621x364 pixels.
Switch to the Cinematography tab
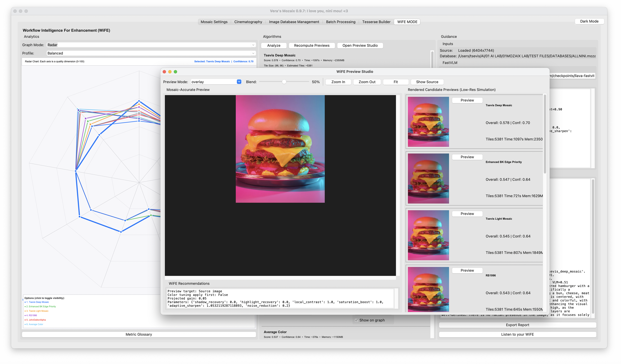tap(248, 22)
